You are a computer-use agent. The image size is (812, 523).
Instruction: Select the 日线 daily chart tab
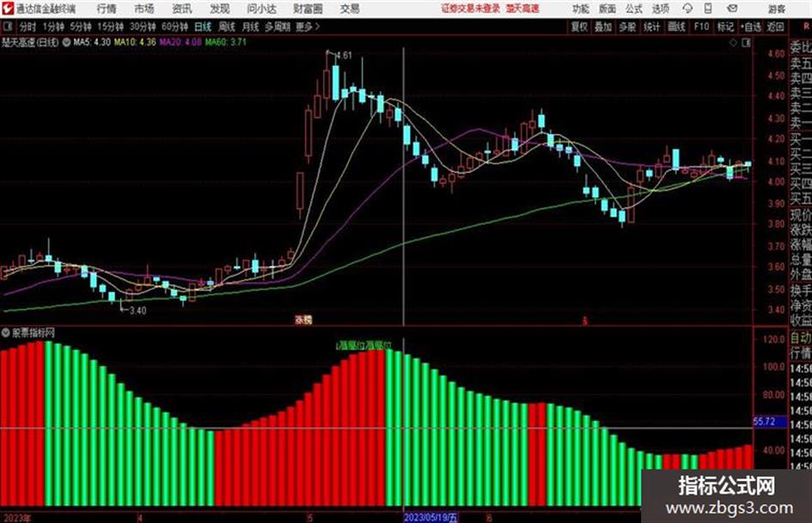203,27
